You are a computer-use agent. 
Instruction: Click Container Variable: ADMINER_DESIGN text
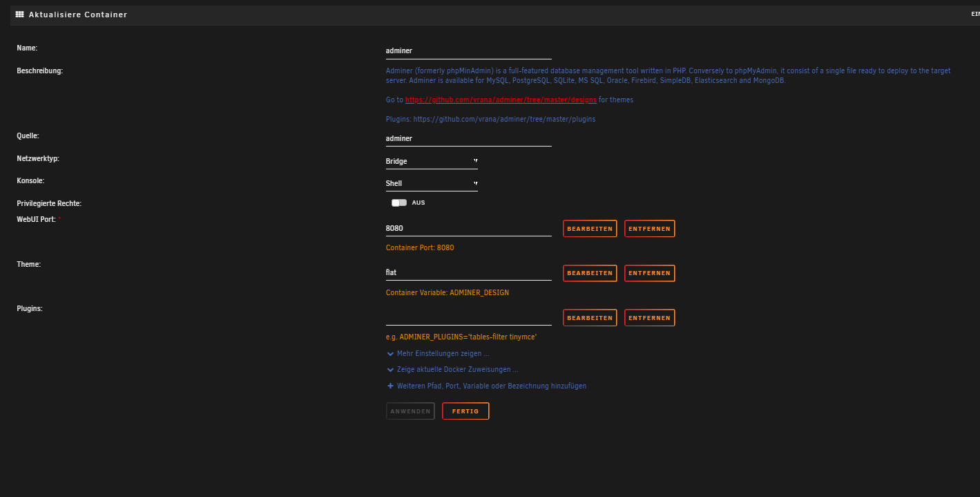point(448,292)
